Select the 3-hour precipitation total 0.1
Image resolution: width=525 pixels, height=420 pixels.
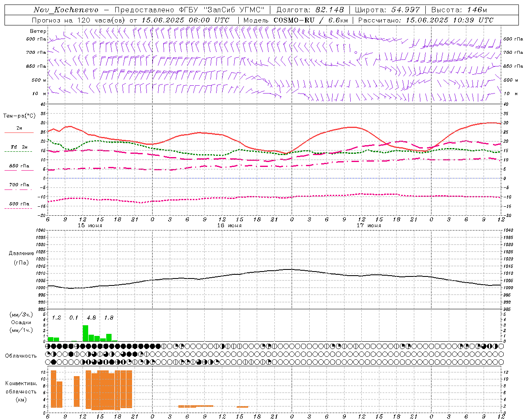click(x=73, y=318)
